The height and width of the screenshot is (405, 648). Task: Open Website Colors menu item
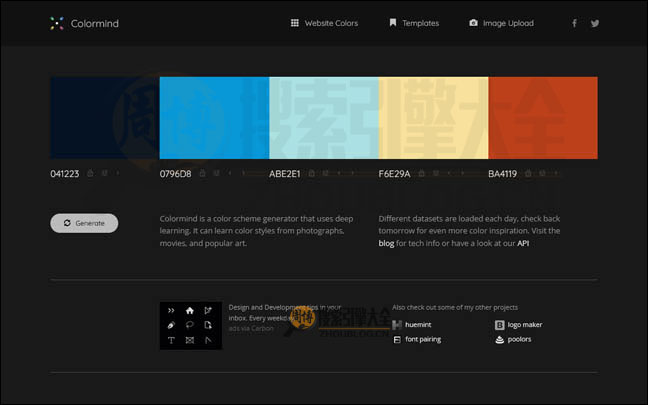pyautogui.click(x=331, y=23)
